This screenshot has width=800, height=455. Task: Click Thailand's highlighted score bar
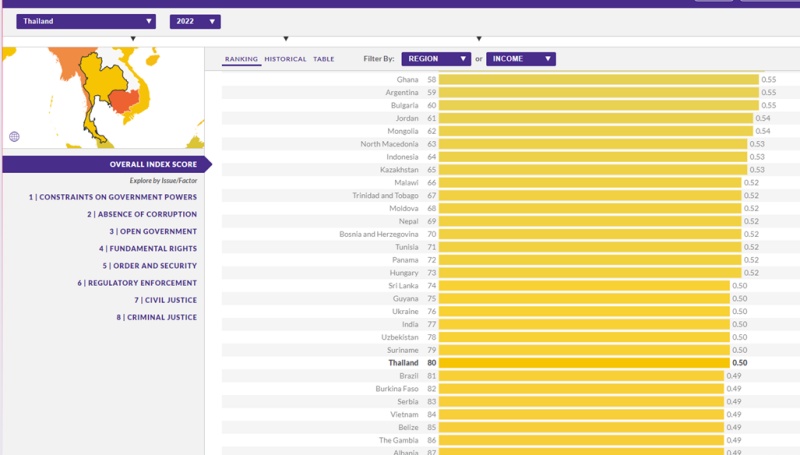point(585,363)
